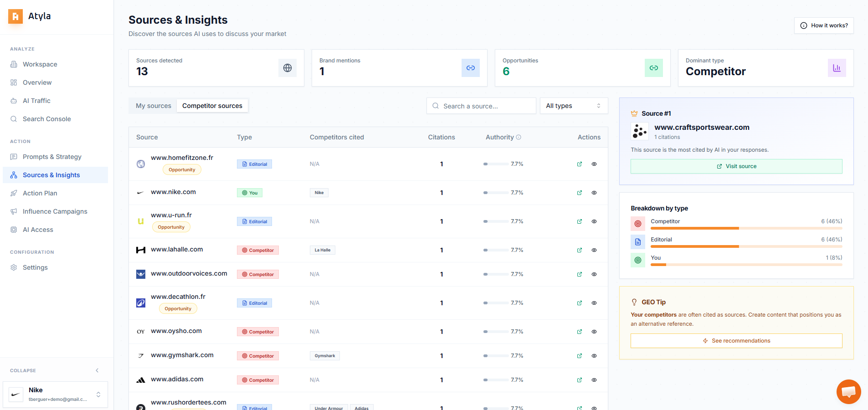Toggle visibility for www.gymshark.com row
Viewport: 868px width, 410px height.
(594, 356)
